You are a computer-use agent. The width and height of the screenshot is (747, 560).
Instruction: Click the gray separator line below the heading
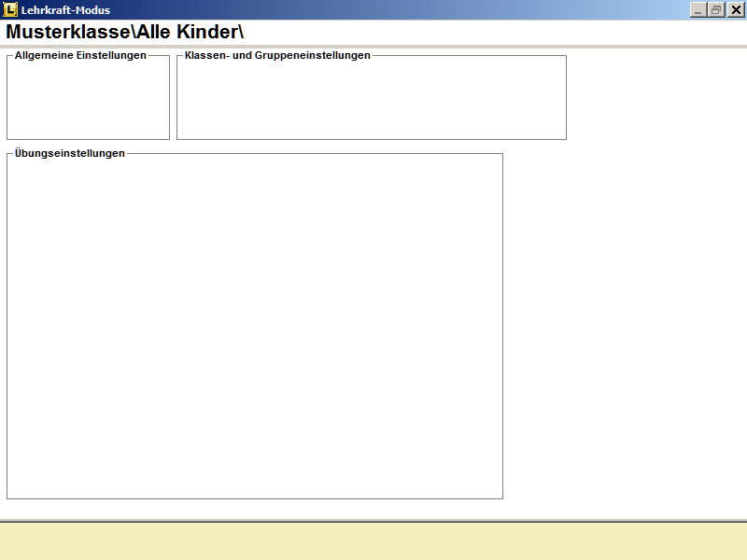click(373, 47)
